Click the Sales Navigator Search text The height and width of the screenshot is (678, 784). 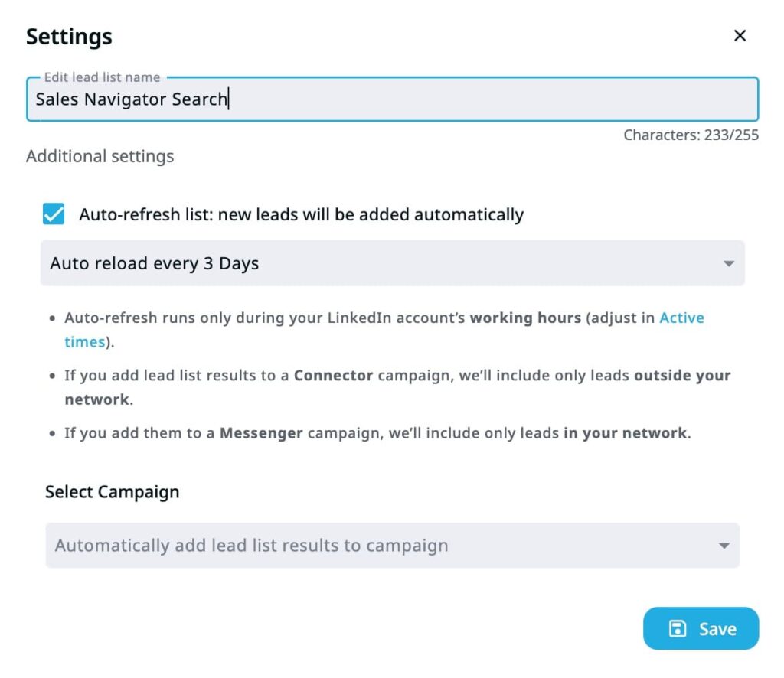132,99
